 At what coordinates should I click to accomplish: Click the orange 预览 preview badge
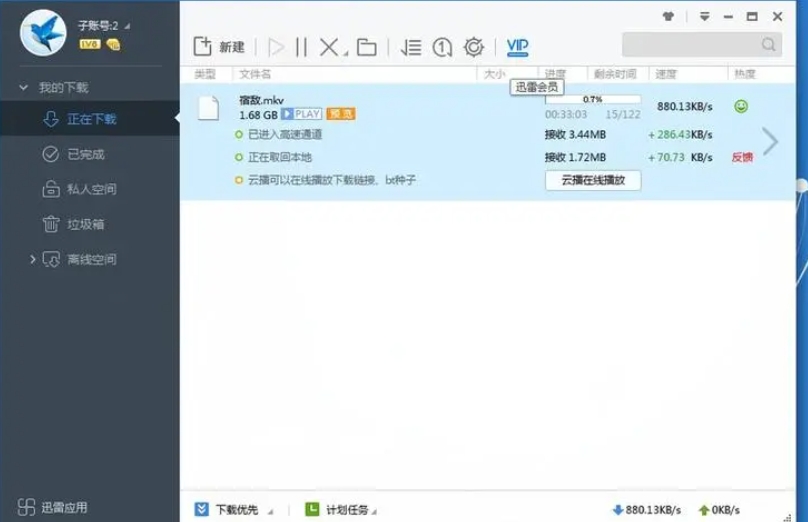[341, 114]
